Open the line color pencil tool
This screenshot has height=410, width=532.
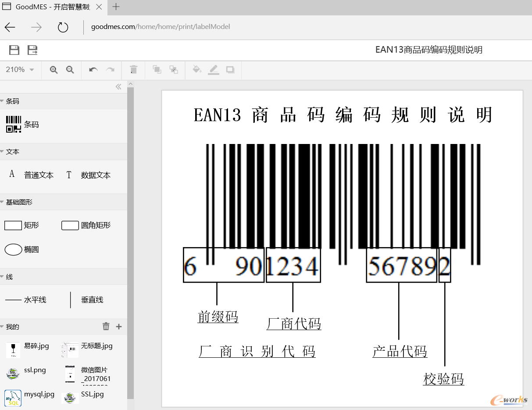pyautogui.click(x=214, y=70)
